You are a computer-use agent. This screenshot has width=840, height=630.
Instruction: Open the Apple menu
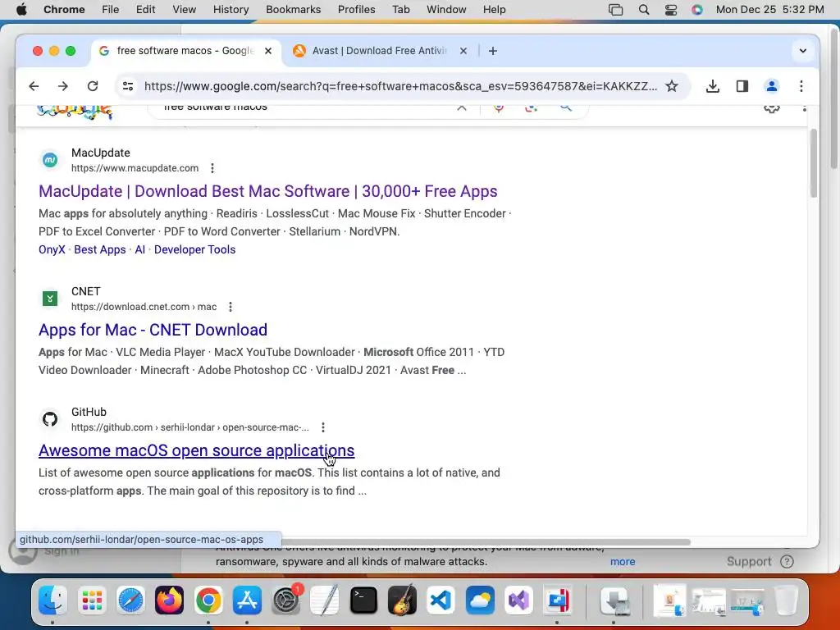21,10
